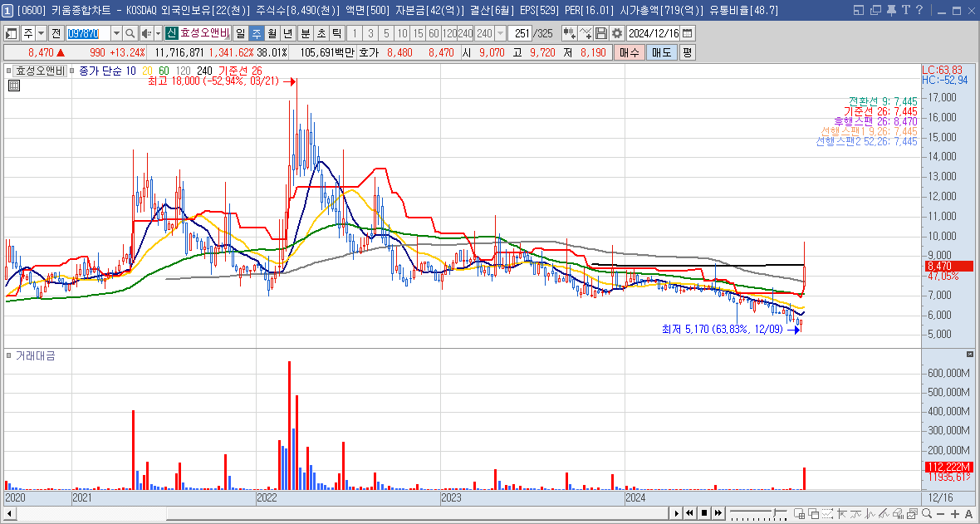Click the play button in chart playback controls
980x524 pixels.
[x=676, y=513]
